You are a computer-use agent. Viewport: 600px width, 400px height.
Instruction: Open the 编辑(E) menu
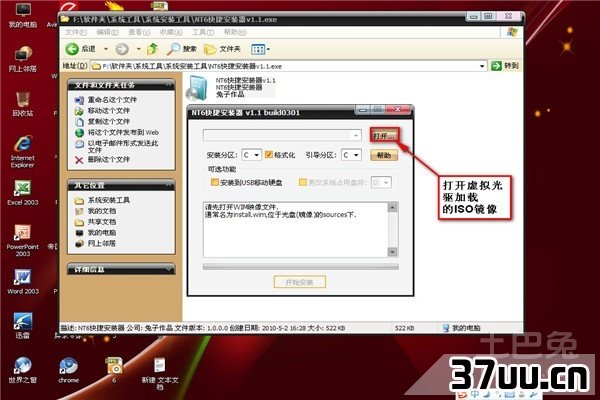pyautogui.click(x=108, y=32)
